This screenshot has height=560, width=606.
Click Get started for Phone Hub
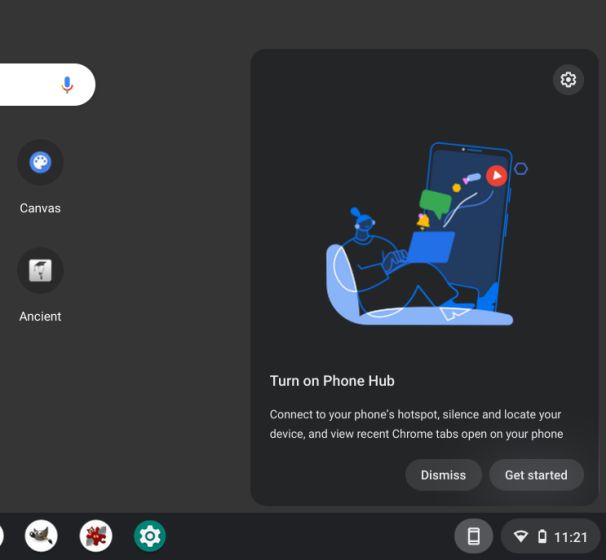(x=536, y=475)
